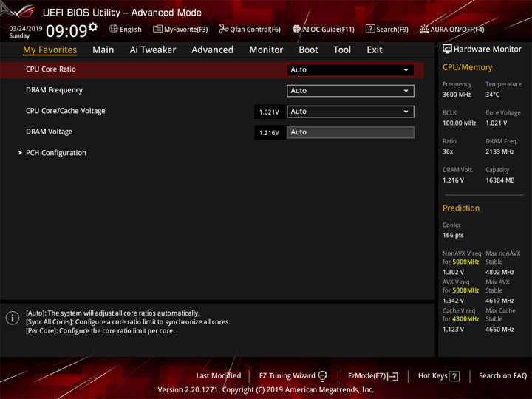This screenshot has width=532, height=399.
Task: Click the Hardware Monitor screen icon
Action: click(447, 50)
